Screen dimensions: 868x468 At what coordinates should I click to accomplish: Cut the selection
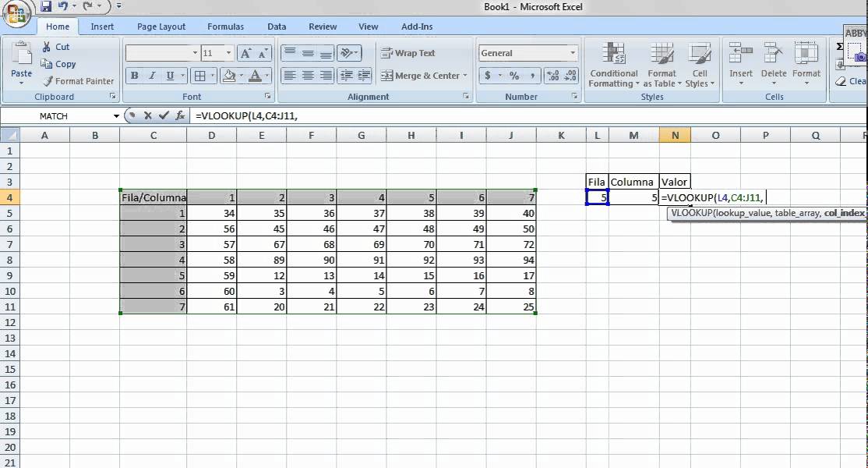pos(55,47)
